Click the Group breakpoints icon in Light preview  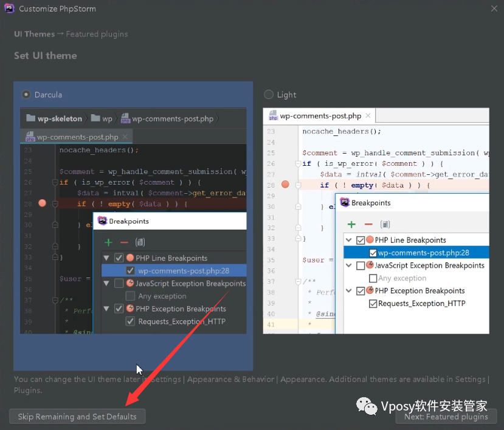click(x=385, y=224)
